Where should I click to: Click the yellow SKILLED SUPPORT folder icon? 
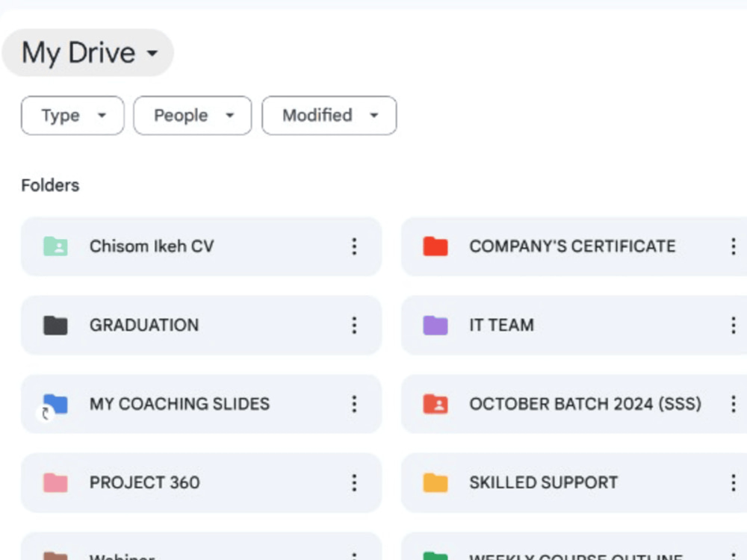[436, 483]
